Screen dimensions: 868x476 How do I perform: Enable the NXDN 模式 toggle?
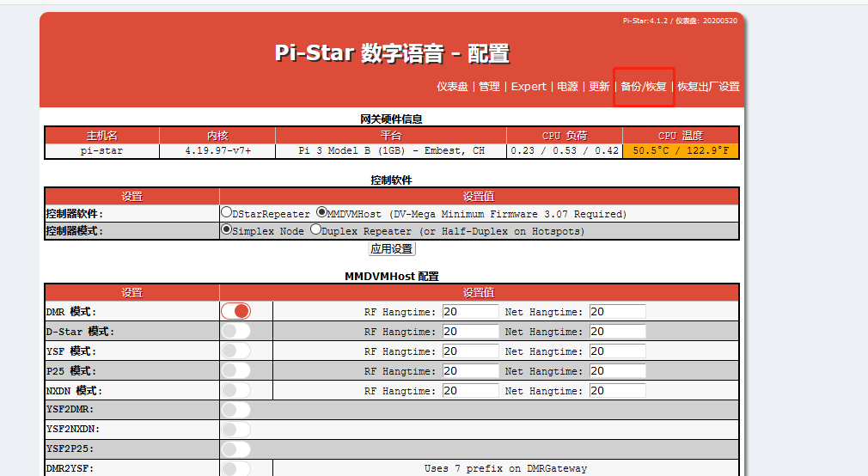click(x=235, y=390)
